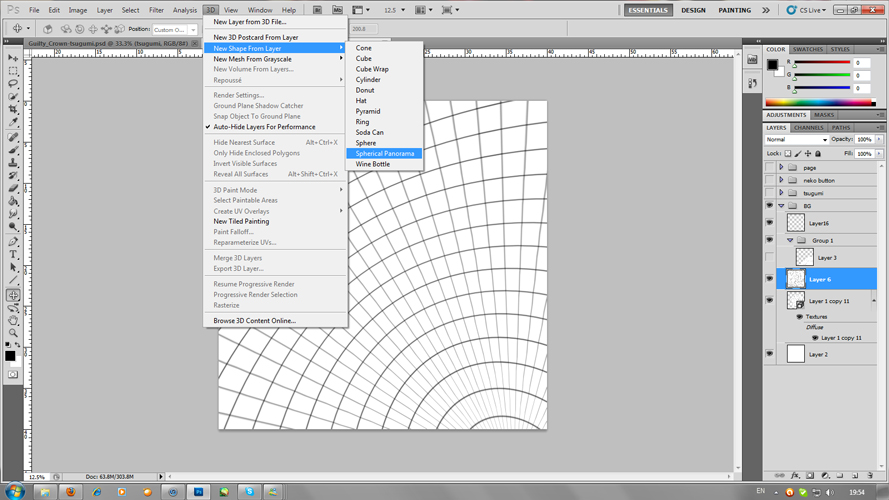
Task: Choose Spherical Panorama from submenu
Action: click(x=384, y=154)
